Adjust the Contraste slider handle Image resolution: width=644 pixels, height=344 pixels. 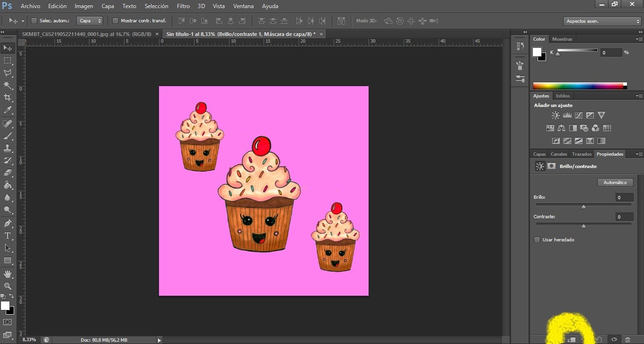click(x=583, y=226)
